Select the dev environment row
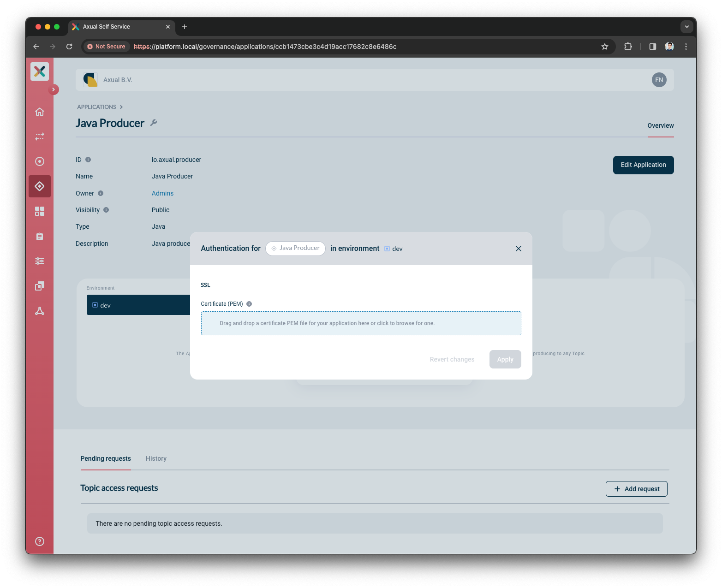Image resolution: width=722 pixels, height=588 pixels. tap(138, 305)
